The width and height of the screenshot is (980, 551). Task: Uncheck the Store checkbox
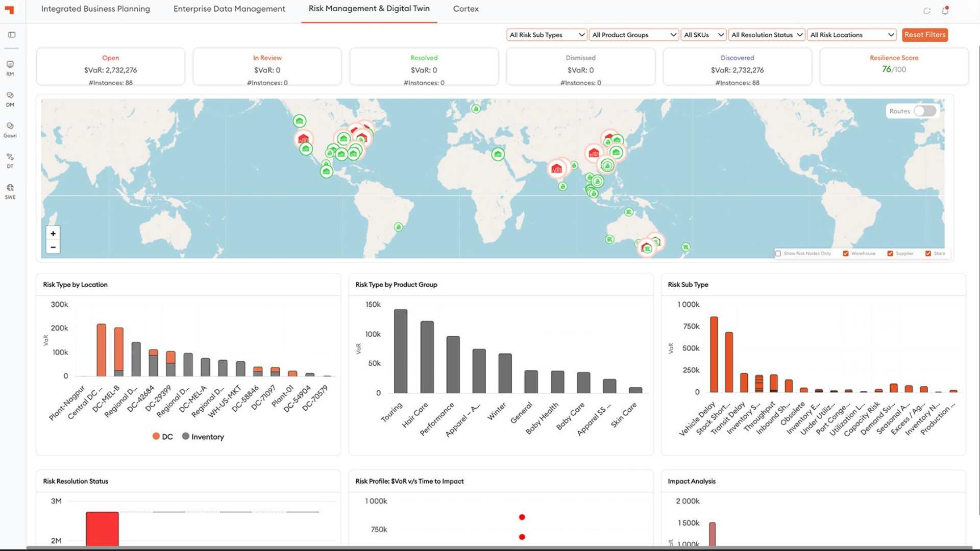pos(928,254)
